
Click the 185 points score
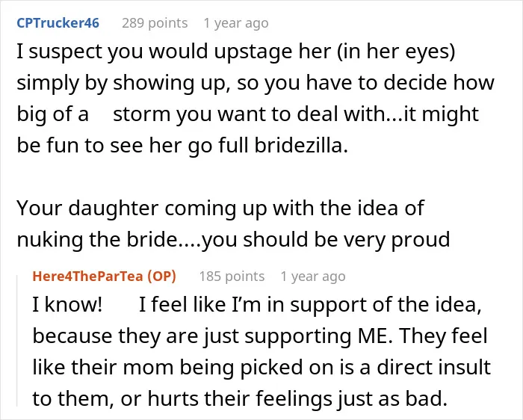[x=232, y=277]
